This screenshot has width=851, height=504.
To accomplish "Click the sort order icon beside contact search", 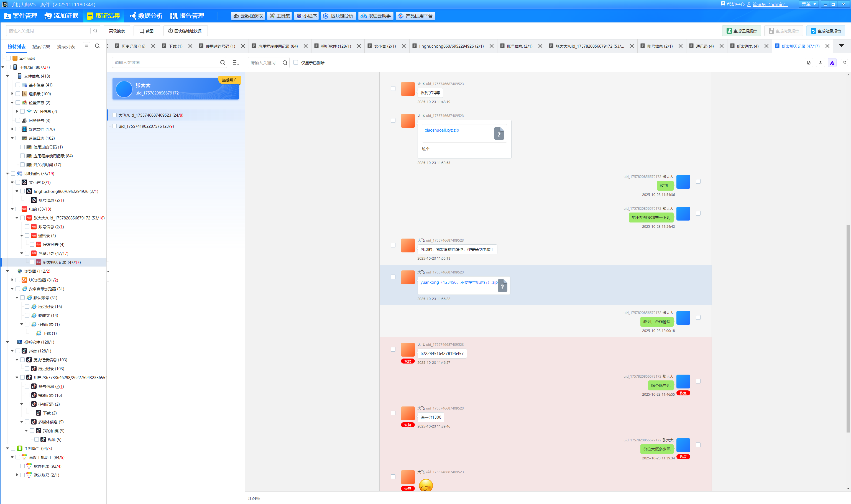I will click(236, 63).
